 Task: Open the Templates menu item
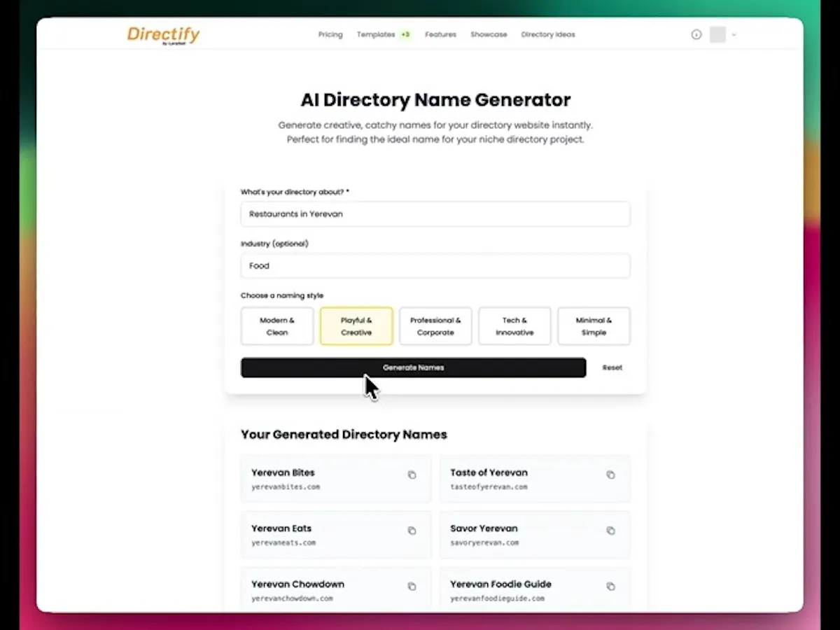(x=376, y=34)
